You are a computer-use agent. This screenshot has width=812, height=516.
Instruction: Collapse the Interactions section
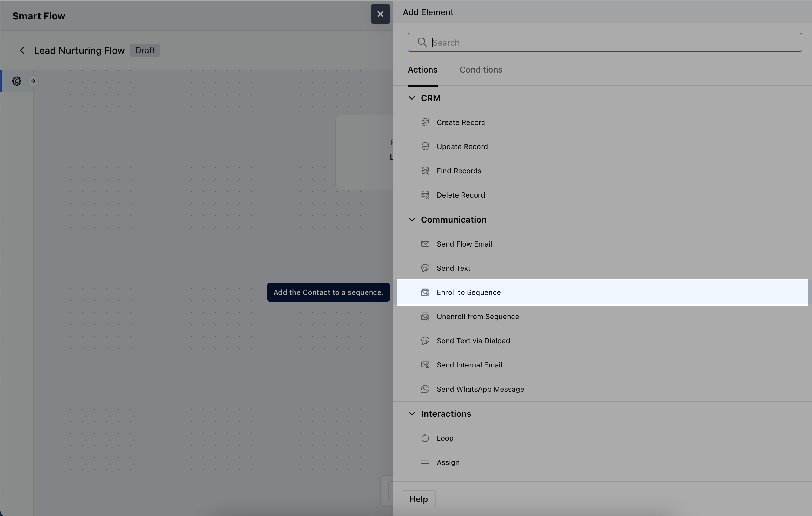[x=412, y=414]
